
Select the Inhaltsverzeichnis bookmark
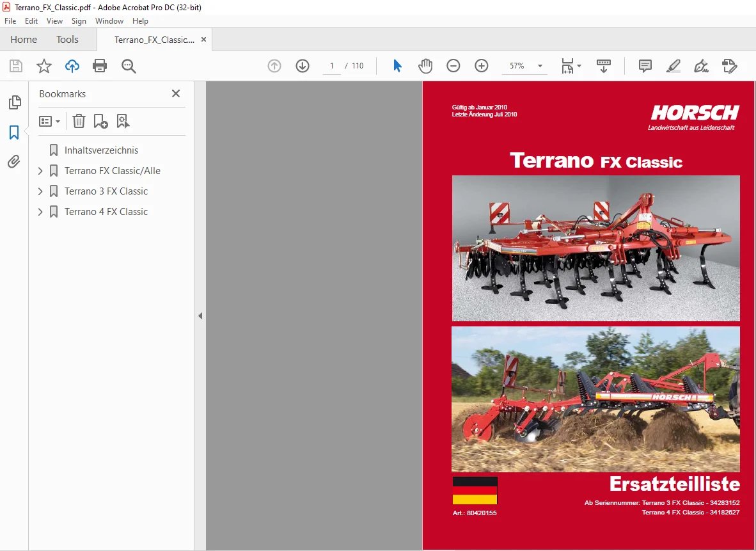pyautogui.click(x=101, y=150)
